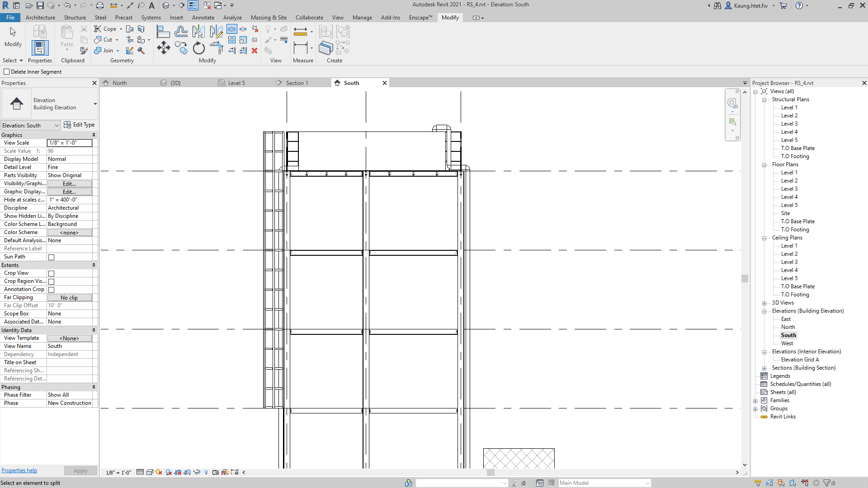Viewport: 868px width, 488px height.
Task: Activate the Rotate tool
Action: click(198, 48)
